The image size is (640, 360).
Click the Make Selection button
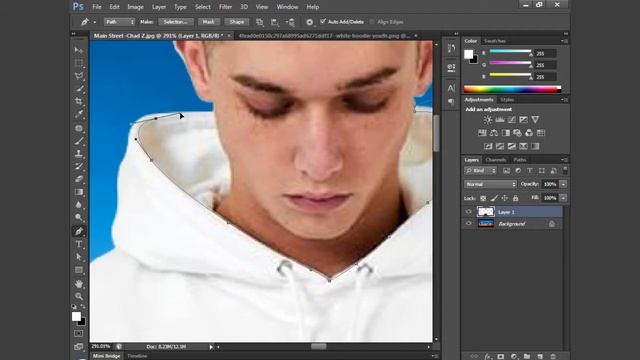(x=176, y=22)
